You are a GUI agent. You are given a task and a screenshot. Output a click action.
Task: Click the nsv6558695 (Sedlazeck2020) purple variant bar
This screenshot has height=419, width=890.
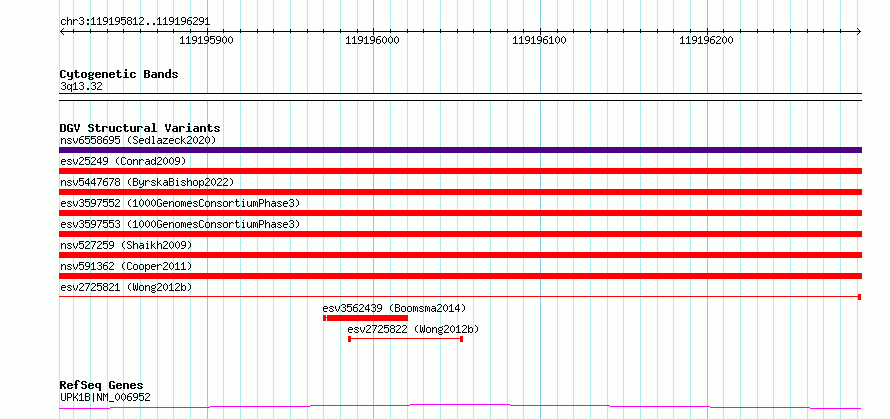[460, 150]
